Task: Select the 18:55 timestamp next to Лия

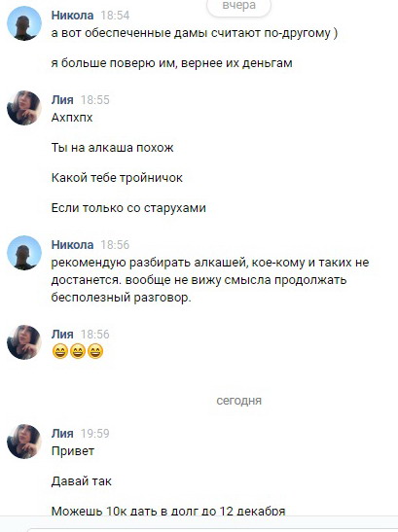Action: [x=95, y=100]
